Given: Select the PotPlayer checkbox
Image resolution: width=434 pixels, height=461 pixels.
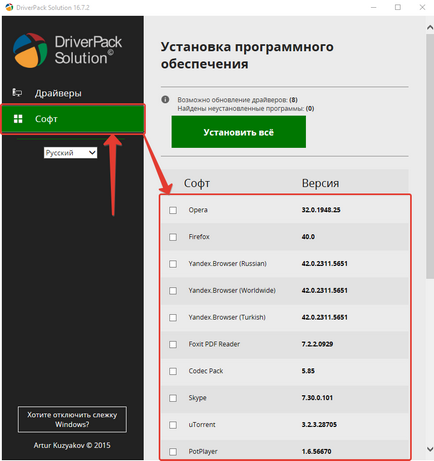Looking at the screenshot, I should coord(173,452).
